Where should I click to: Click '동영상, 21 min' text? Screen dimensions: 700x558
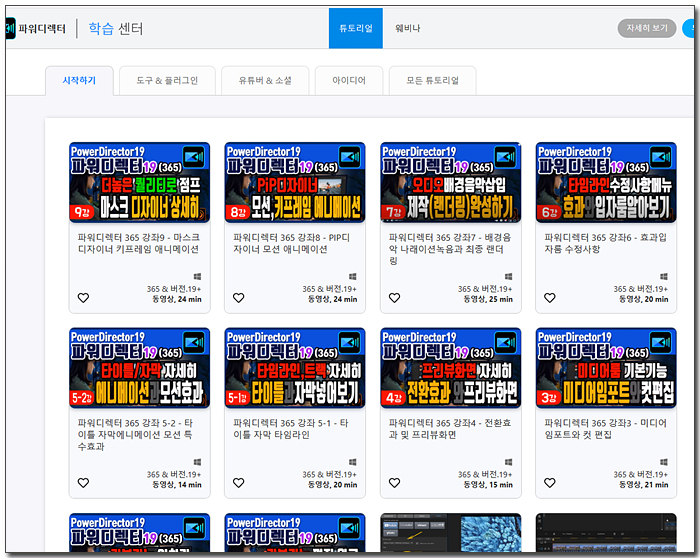click(x=643, y=485)
